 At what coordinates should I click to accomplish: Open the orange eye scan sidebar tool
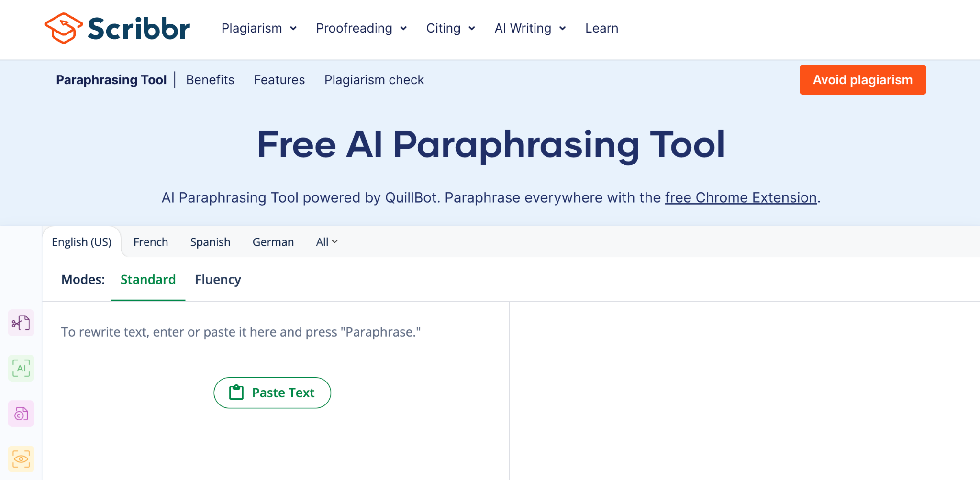click(21, 459)
